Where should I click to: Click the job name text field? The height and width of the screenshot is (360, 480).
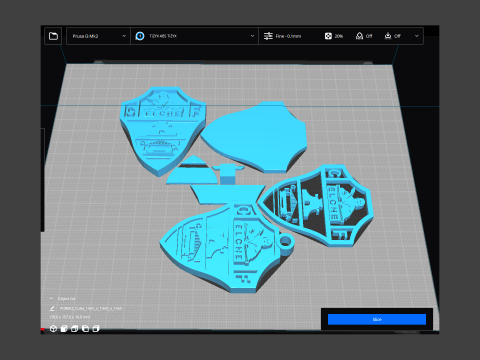[x=91, y=308]
